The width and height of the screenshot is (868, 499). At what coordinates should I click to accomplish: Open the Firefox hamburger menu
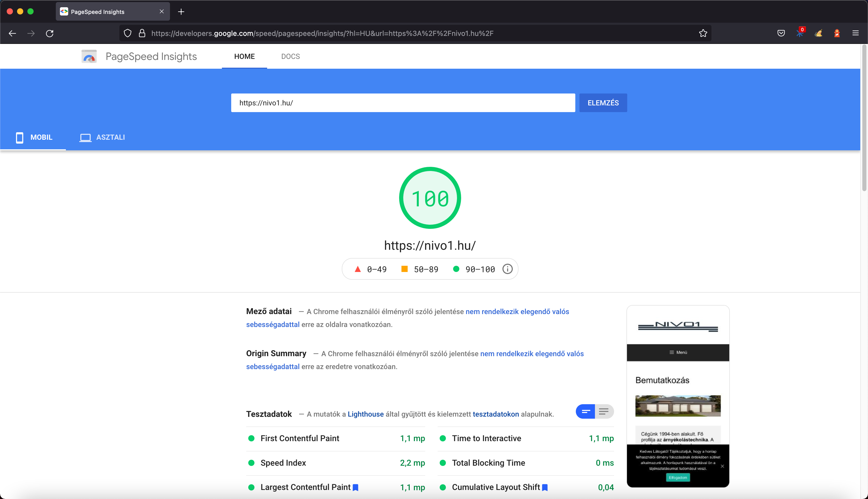[855, 33]
